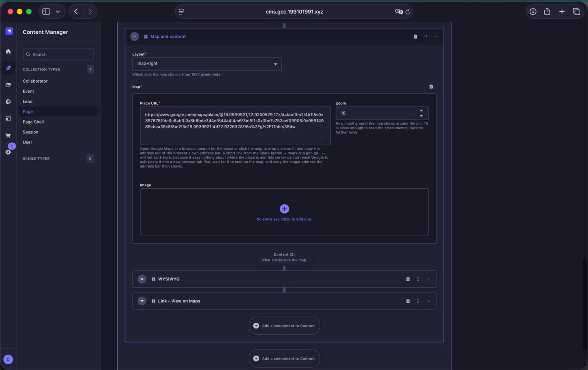Open the Settings gear icon
The image size is (588, 370).
point(8,152)
